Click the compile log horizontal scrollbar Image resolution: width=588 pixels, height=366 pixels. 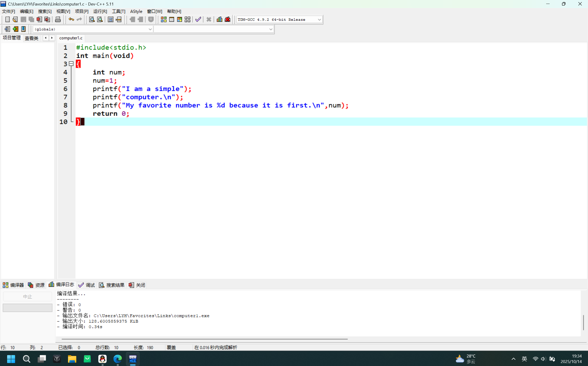(204, 339)
